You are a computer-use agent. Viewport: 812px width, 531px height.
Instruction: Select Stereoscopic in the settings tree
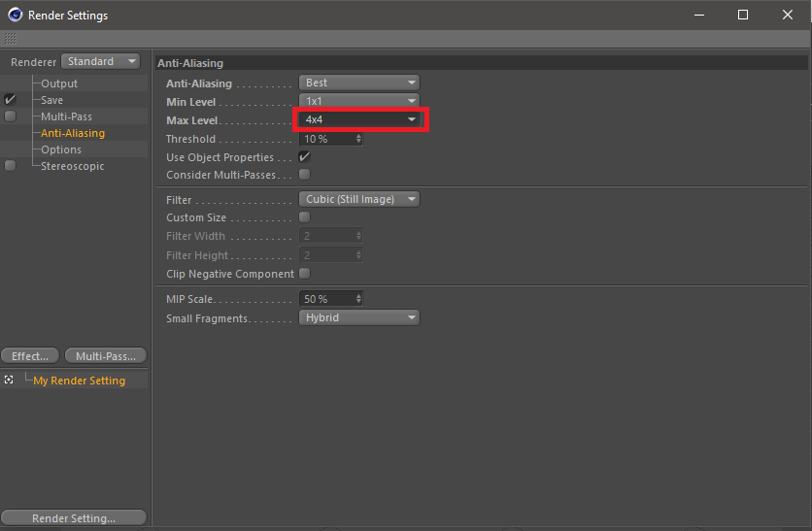(x=73, y=166)
